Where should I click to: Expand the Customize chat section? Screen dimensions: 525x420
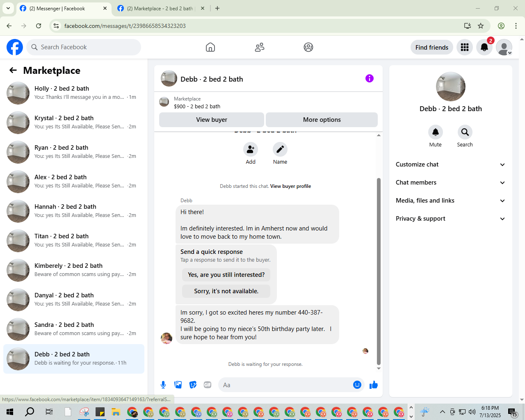(x=451, y=164)
